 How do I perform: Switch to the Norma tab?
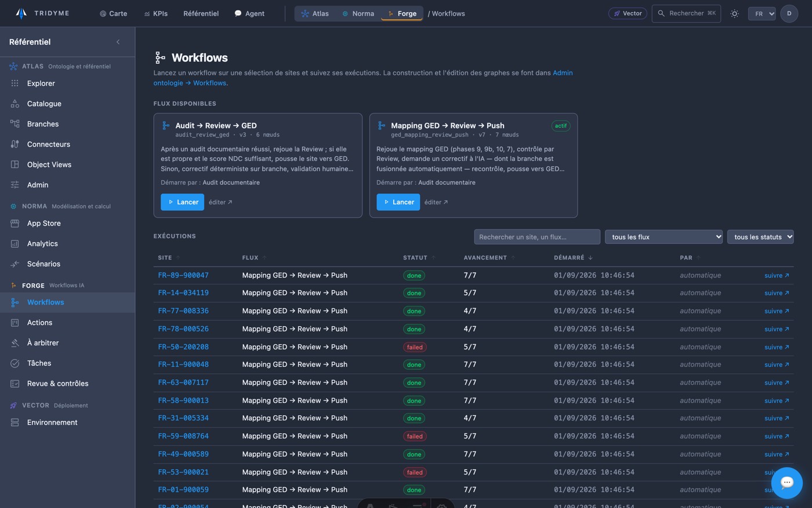[x=358, y=13]
